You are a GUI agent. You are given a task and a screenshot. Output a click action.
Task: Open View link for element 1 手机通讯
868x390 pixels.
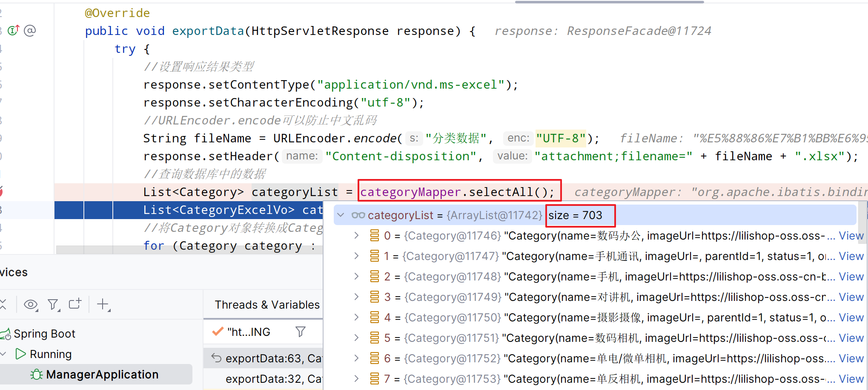click(x=851, y=256)
